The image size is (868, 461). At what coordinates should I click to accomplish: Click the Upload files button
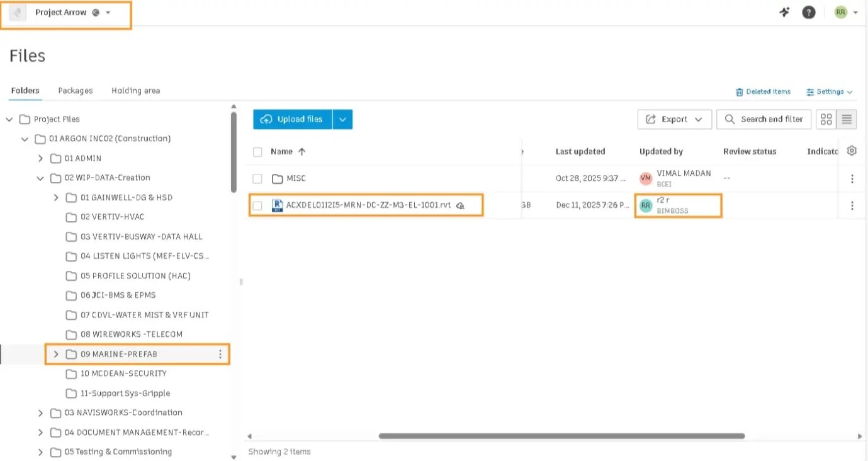tap(293, 120)
